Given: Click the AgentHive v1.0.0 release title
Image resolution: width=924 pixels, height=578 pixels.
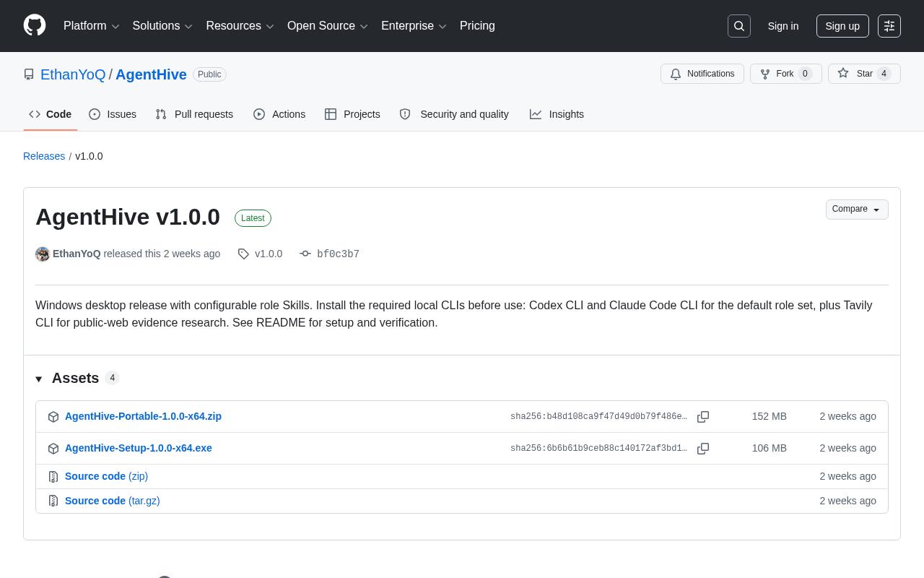Looking at the screenshot, I should pos(128,217).
